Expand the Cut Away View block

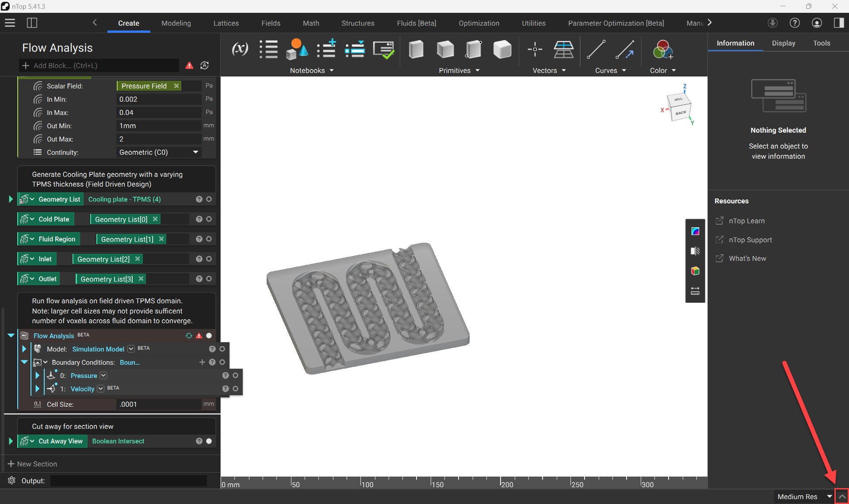[x=11, y=441]
